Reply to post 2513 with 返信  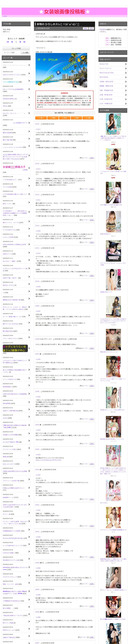[92, 220]
